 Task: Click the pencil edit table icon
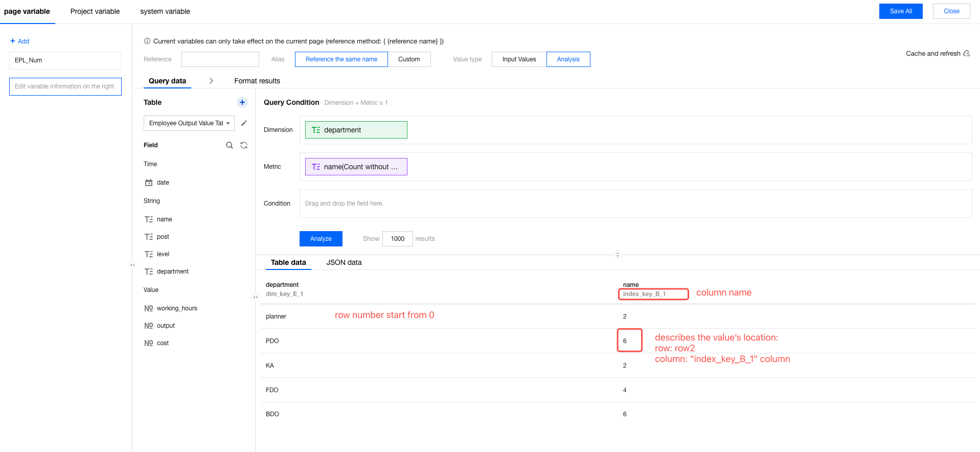[x=244, y=123]
